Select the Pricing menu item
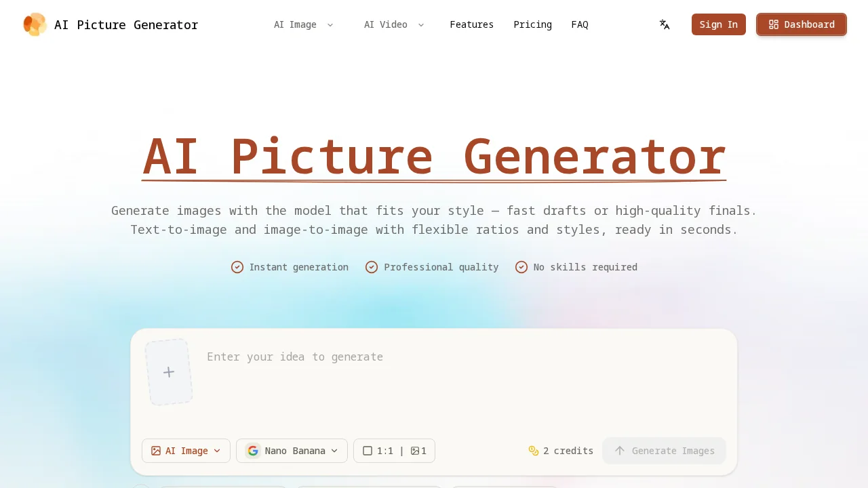This screenshot has width=868, height=488. (532, 24)
